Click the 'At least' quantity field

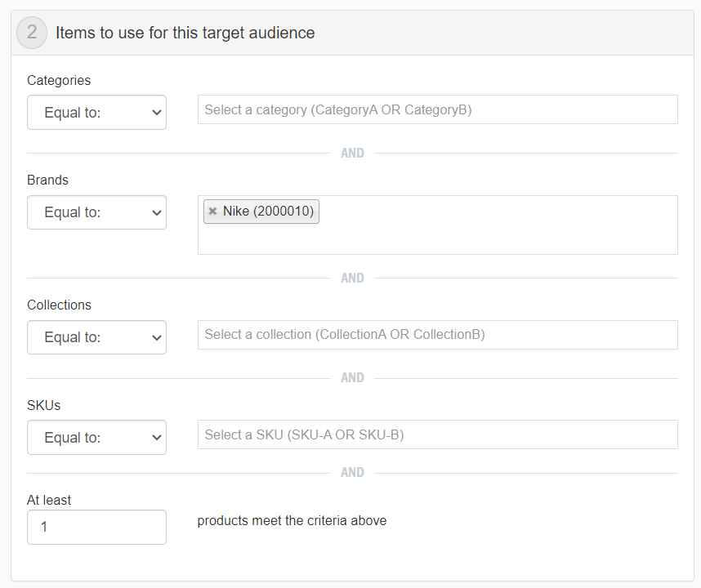click(96, 528)
